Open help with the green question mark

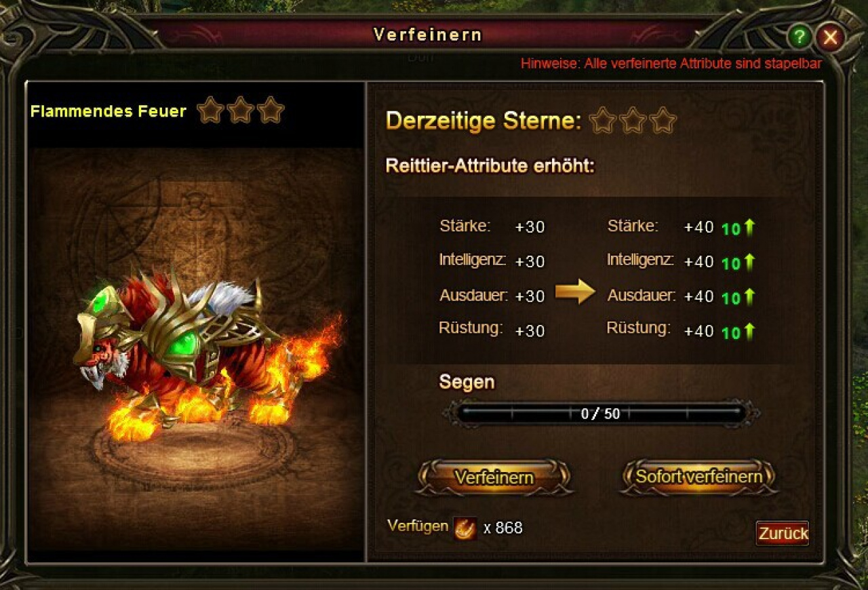pyautogui.click(x=800, y=37)
